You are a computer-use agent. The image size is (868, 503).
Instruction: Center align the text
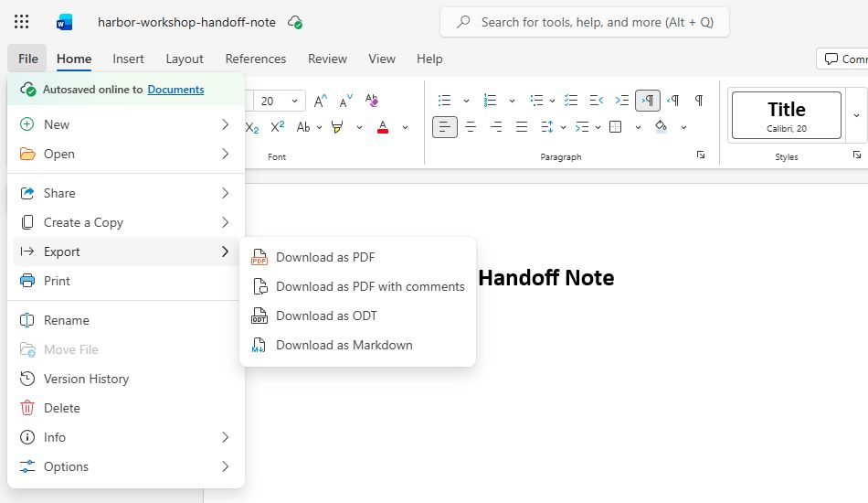(x=471, y=127)
